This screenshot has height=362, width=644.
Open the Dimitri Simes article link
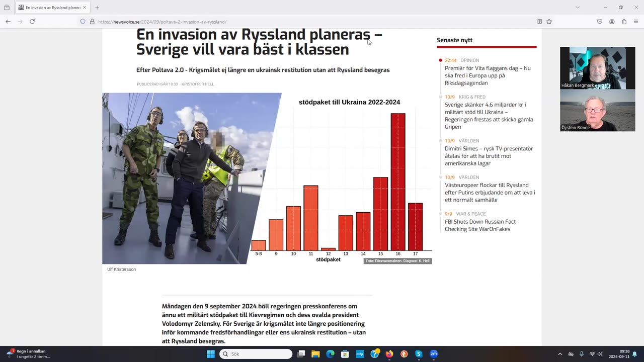coord(489,156)
